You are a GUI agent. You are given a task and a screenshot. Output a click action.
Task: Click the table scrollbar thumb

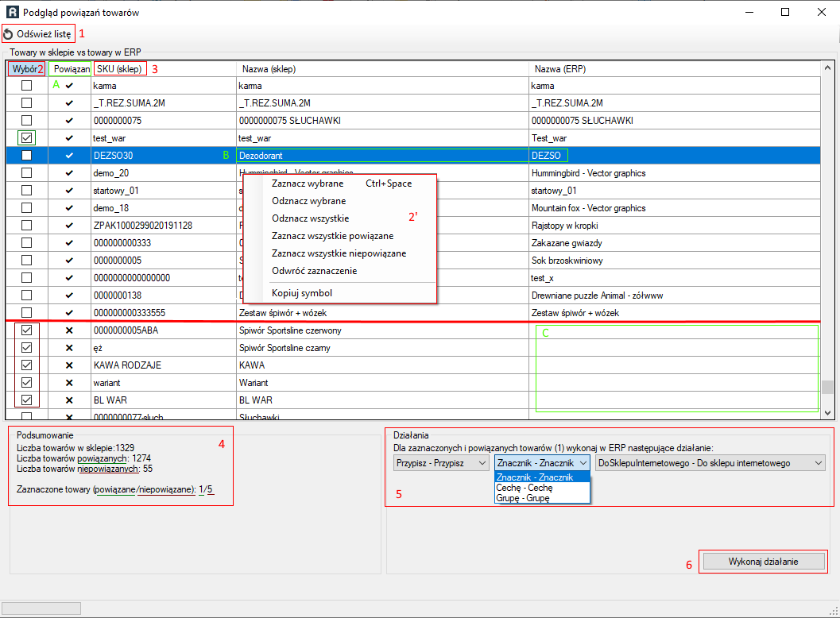point(827,387)
